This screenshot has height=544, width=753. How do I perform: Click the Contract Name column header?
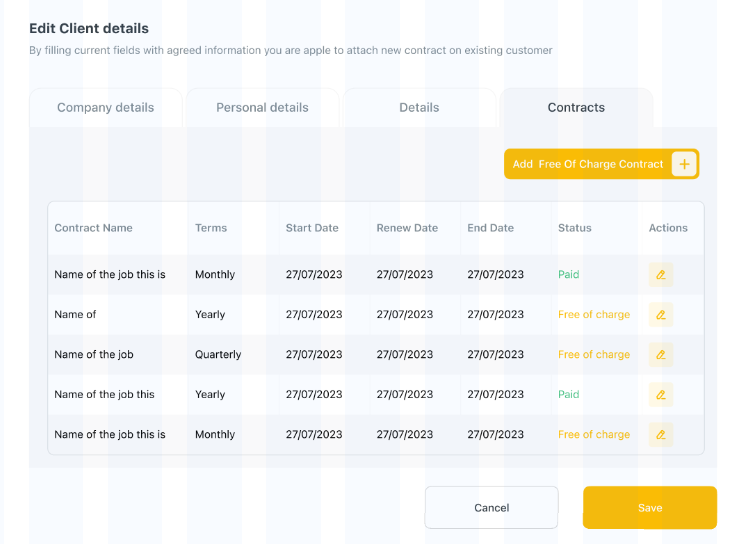[93, 228]
